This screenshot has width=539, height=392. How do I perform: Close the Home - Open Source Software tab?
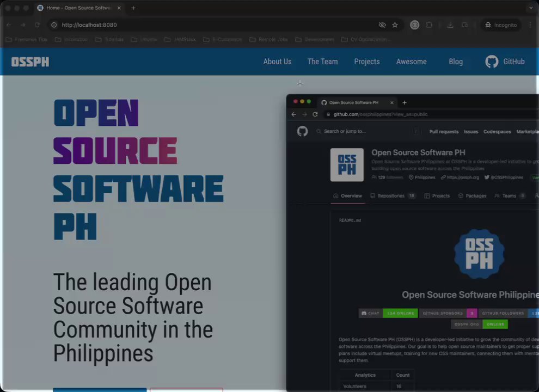pyautogui.click(x=119, y=8)
